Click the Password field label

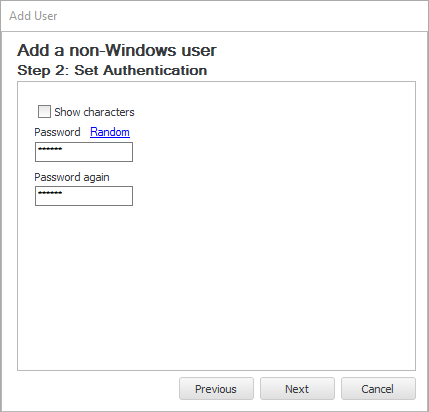click(57, 132)
